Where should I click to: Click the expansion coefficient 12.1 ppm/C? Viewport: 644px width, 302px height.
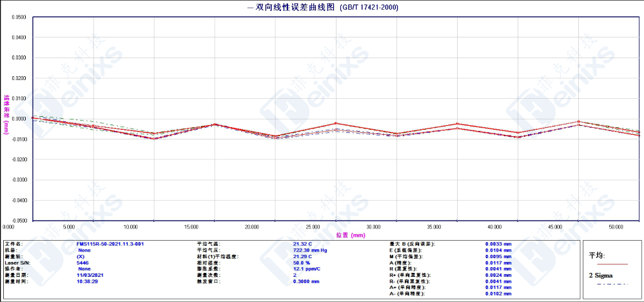tap(307, 269)
